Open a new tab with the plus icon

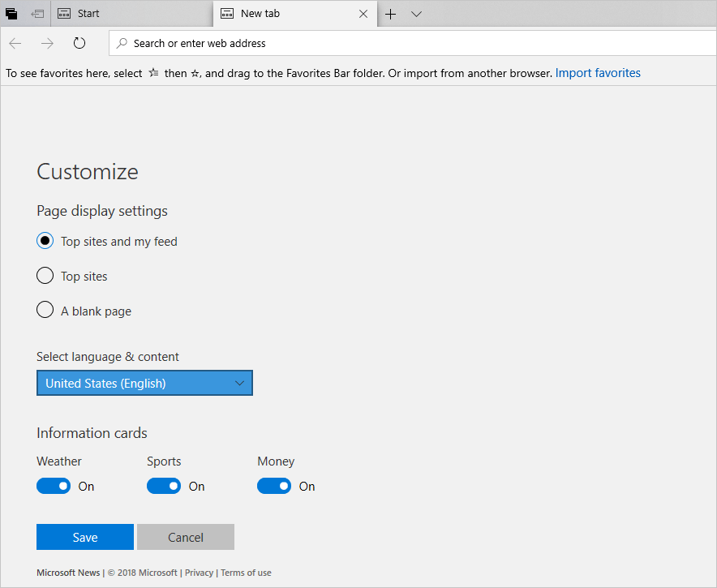(390, 14)
